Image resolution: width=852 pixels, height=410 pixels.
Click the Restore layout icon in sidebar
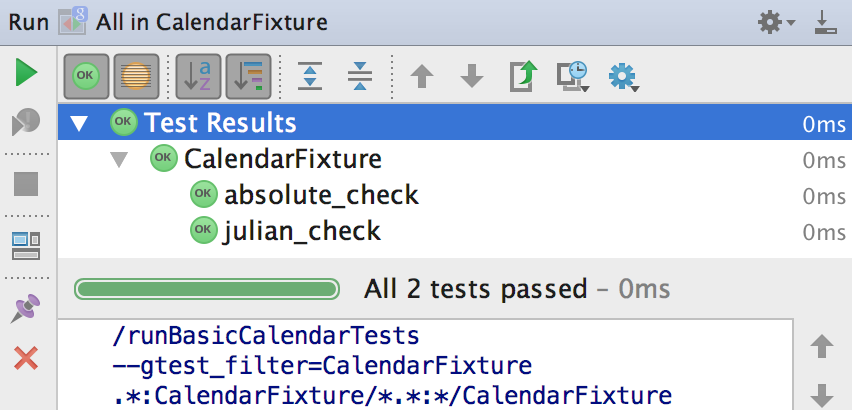(x=26, y=245)
